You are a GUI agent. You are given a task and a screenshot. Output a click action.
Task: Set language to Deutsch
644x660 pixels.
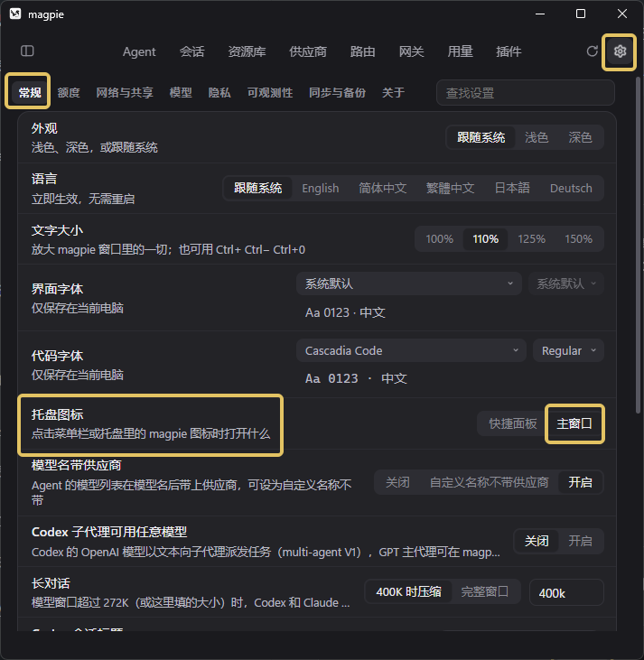571,188
